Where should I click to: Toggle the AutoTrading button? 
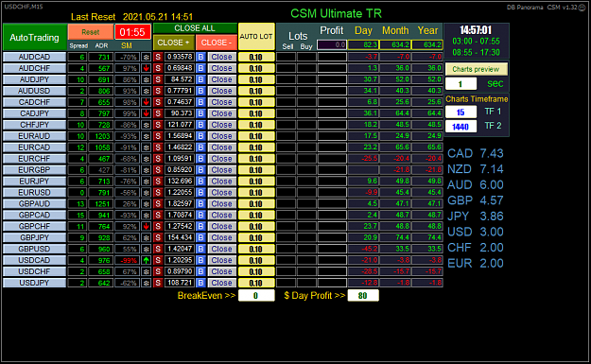pyautogui.click(x=35, y=37)
